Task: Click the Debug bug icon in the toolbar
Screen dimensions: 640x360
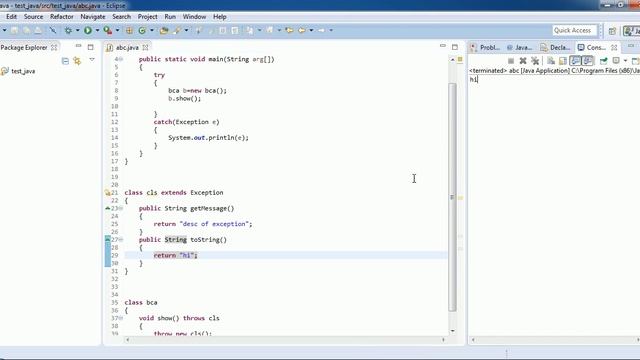Action: [68, 30]
